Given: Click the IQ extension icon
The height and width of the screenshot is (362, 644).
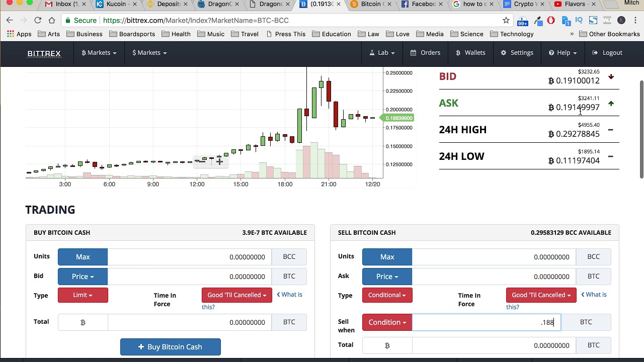Looking at the screenshot, I should (579, 20).
